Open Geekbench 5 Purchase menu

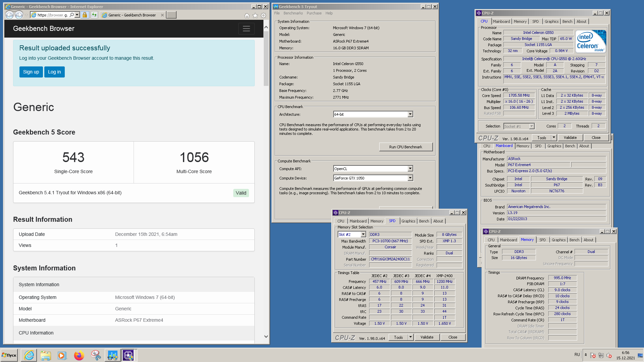coord(314,13)
